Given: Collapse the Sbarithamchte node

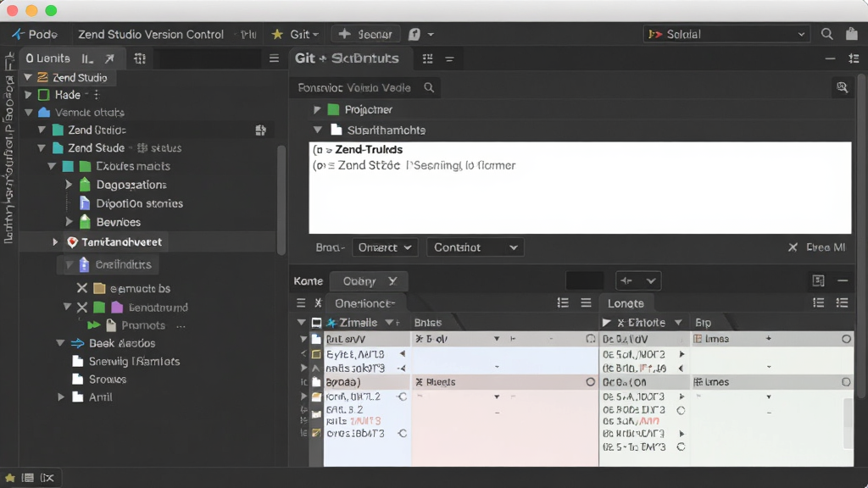Looking at the screenshot, I should pos(317,130).
